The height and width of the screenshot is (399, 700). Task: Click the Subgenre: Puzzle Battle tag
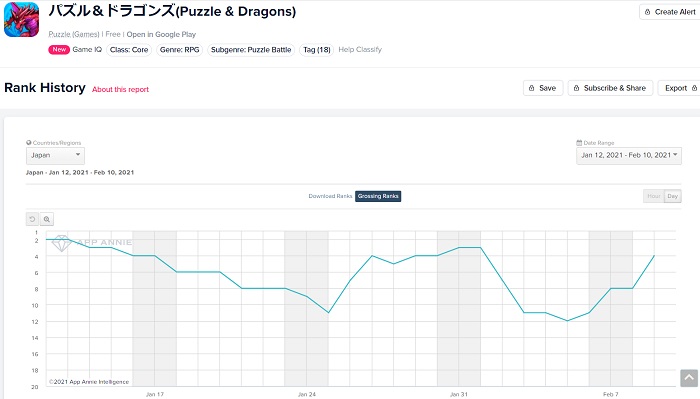(x=251, y=50)
